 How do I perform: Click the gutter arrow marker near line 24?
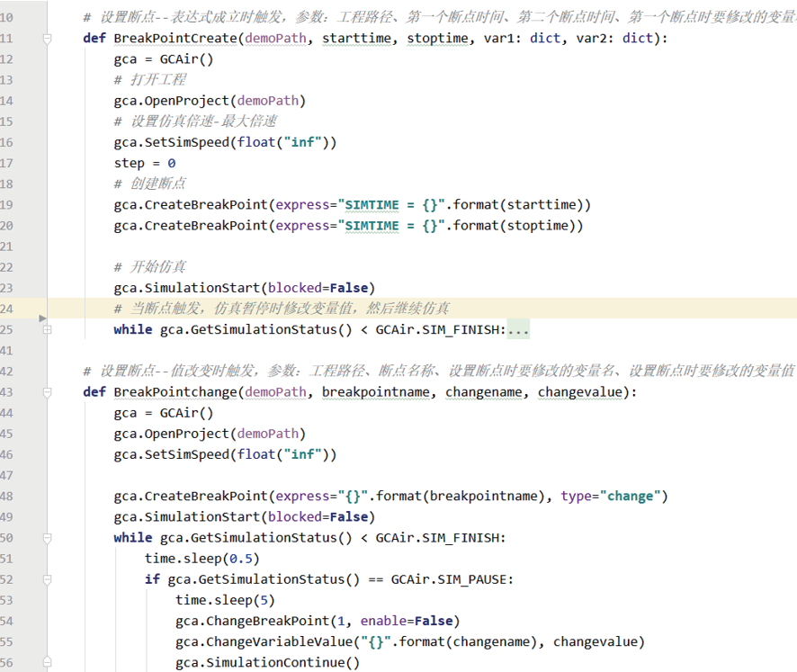click(x=41, y=318)
